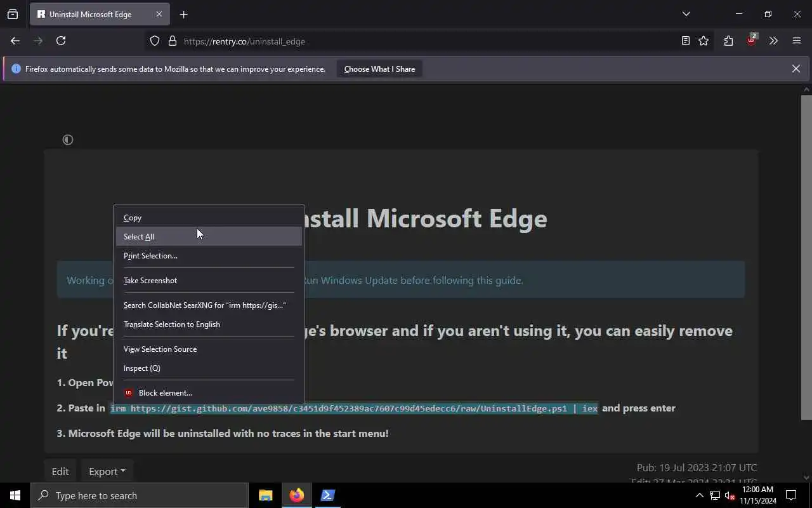This screenshot has height=508, width=812.
Task: Switch to Firefox taskbar icon
Action: click(297, 495)
